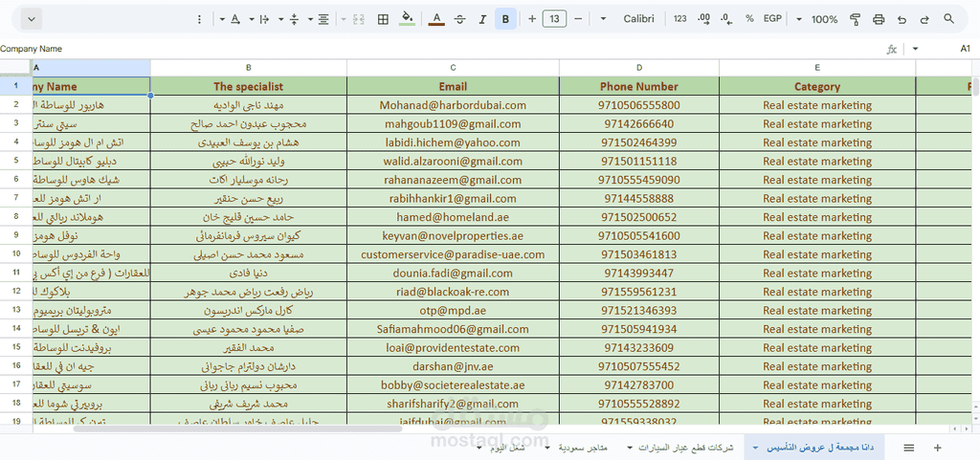Click the increase decimal places icon
Image resolution: width=980 pixels, height=460 pixels.
coord(703,19)
